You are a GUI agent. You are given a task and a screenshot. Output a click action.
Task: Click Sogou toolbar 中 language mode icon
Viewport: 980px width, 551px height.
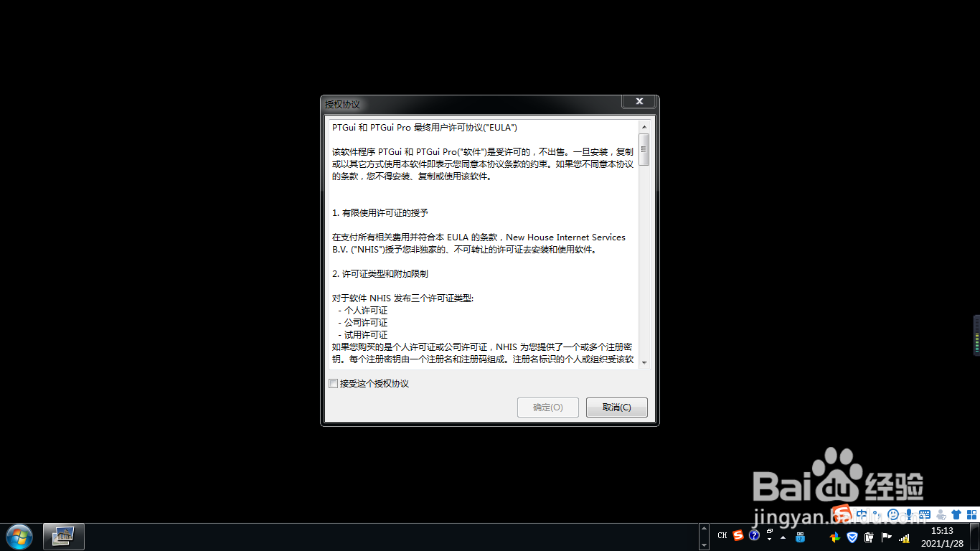(x=861, y=514)
